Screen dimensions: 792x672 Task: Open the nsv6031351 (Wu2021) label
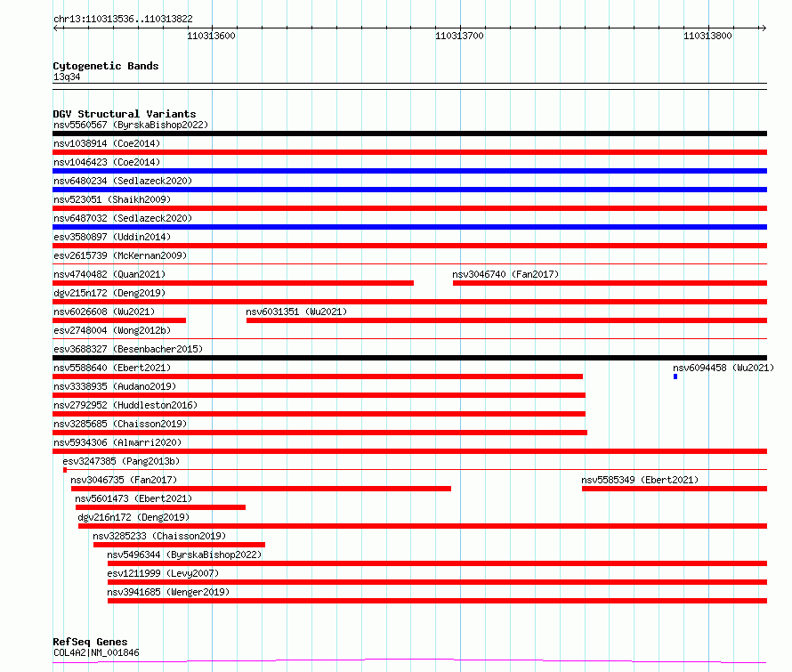click(296, 312)
